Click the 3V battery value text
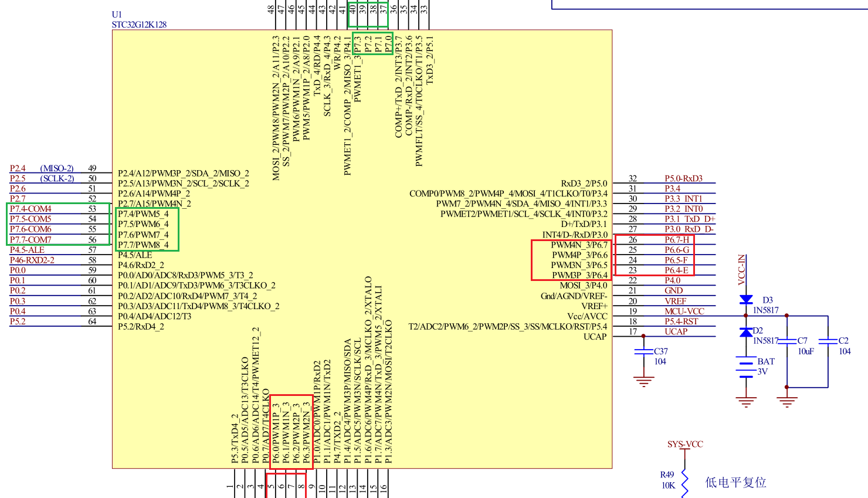Screen dimensions: 868x498 point(762,371)
